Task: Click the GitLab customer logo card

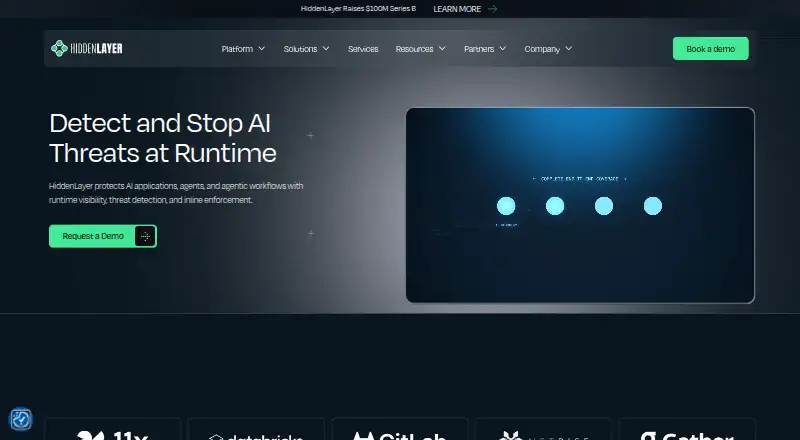Action: coord(400,429)
